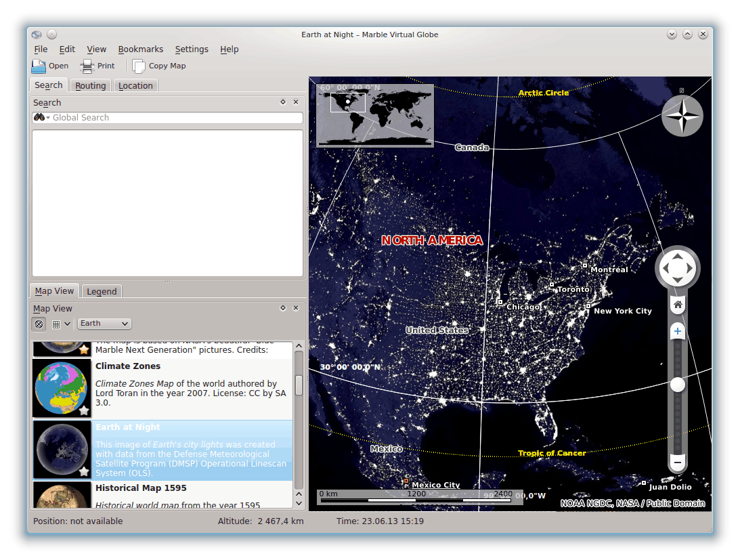
Task: Click the Copy Map toolbar icon
Action: [139, 66]
